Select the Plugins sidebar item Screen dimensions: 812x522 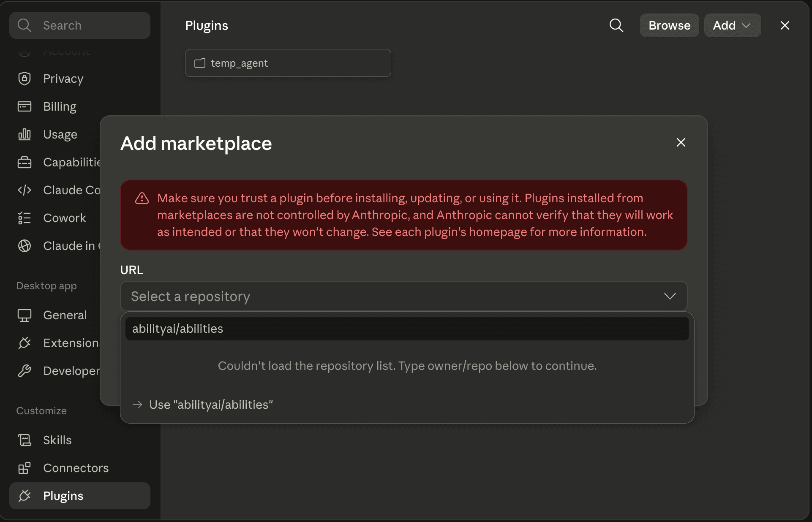tap(79, 496)
